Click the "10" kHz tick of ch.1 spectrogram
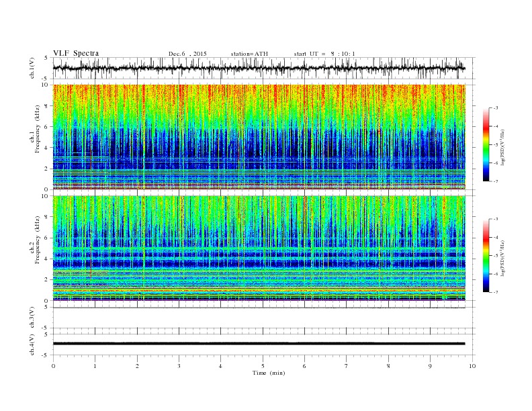Screen dimensions: 532x411 [x=46, y=85]
